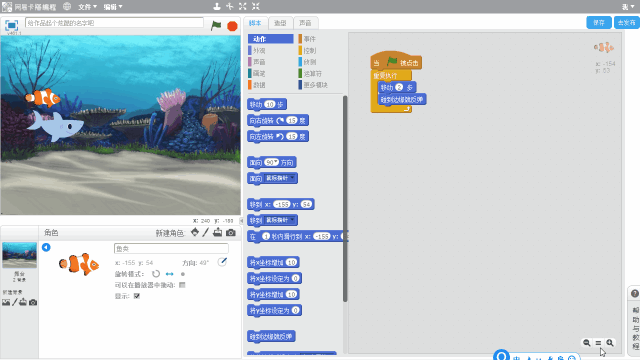
Task: Click the red stop button above stage
Action: tap(232, 26)
